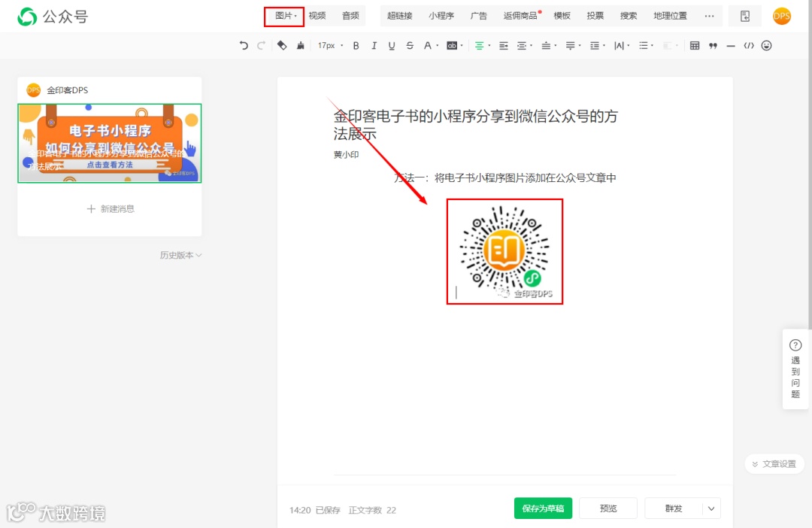812x528 pixels.
Task: Insert a table
Action: click(x=695, y=46)
